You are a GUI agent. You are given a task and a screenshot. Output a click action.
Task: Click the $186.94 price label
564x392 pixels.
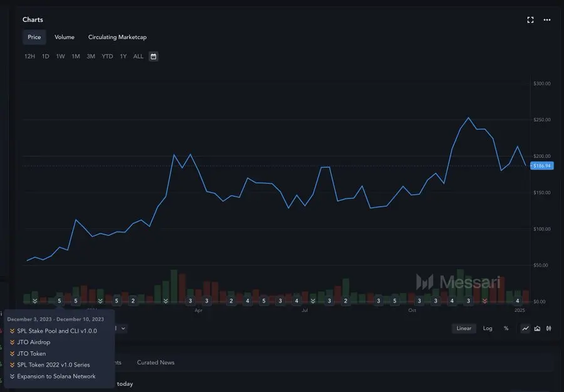[x=541, y=165]
